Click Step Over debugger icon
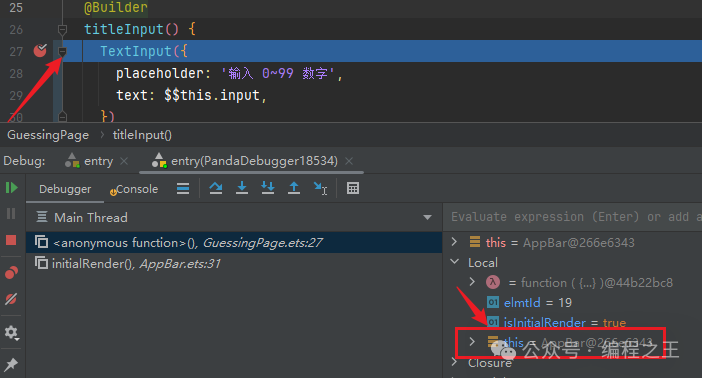702x378 pixels. click(x=216, y=188)
